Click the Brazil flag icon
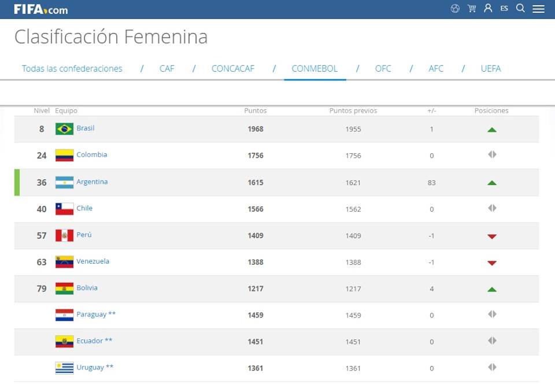555x392 pixels. pyautogui.click(x=64, y=129)
